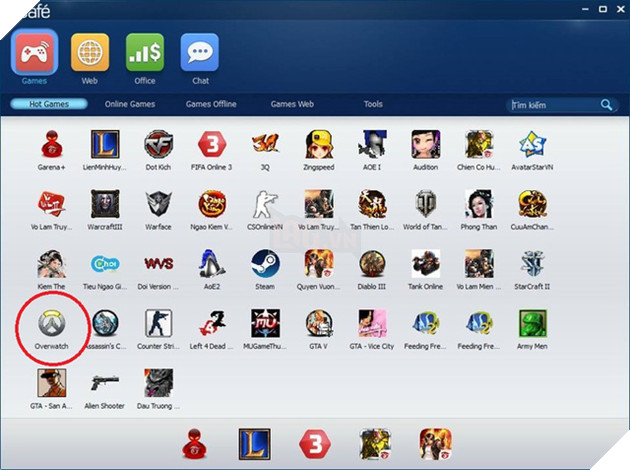Click the Tìm kiếm search field

pyautogui.click(x=552, y=105)
